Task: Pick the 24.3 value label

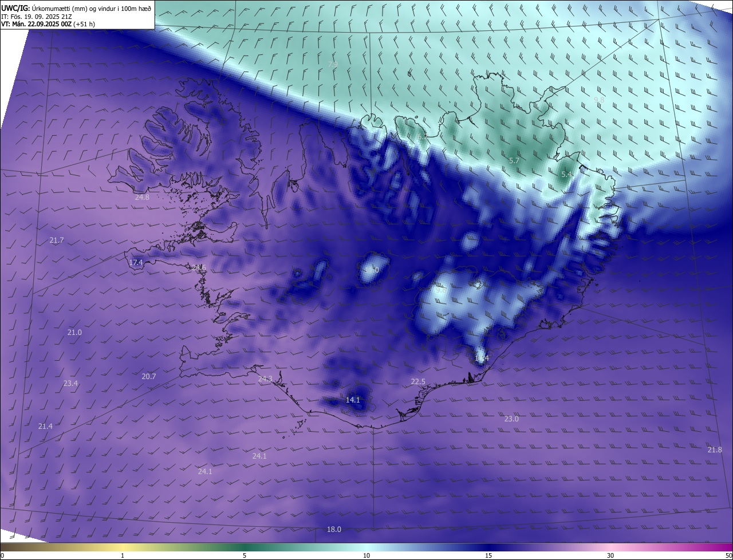Action: [x=265, y=379]
